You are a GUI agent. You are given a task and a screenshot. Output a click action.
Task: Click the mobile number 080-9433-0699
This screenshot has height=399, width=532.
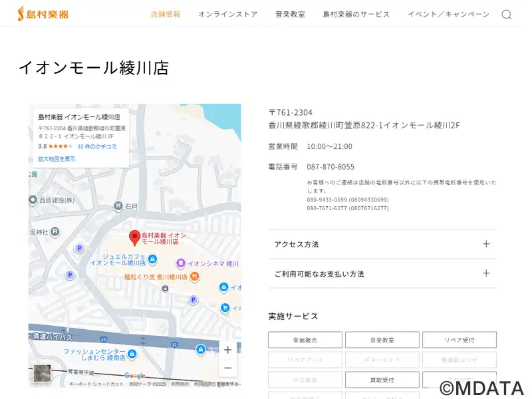click(x=348, y=200)
